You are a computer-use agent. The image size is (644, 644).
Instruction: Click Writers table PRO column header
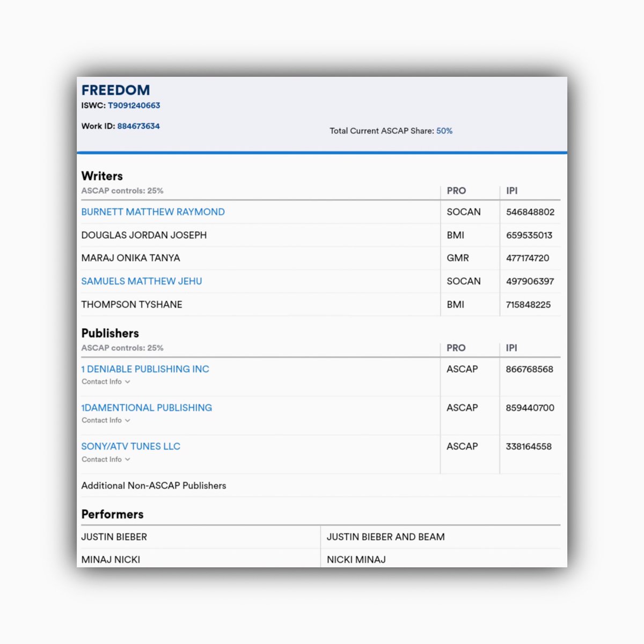(456, 191)
